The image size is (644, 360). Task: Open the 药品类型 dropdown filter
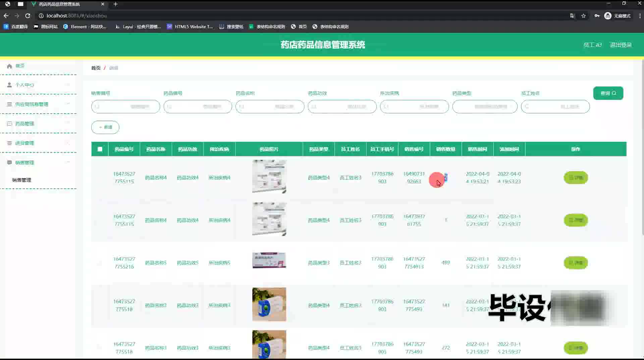(485, 106)
